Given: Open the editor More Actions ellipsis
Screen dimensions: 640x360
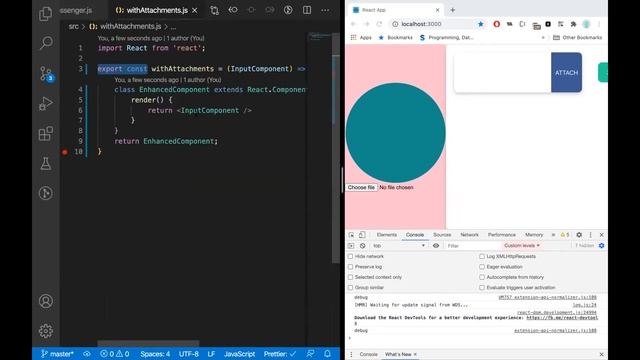Looking at the screenshot, I should click(x=325, y=10).
